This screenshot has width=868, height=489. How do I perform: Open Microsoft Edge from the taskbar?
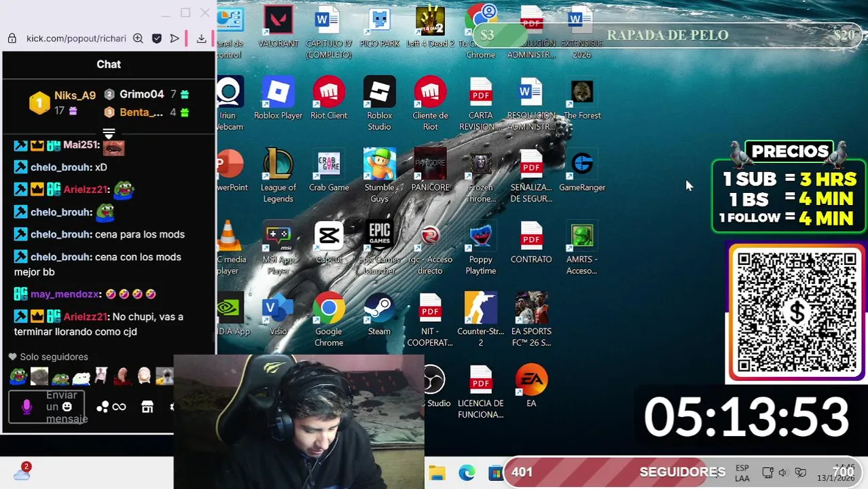(467, 473)
